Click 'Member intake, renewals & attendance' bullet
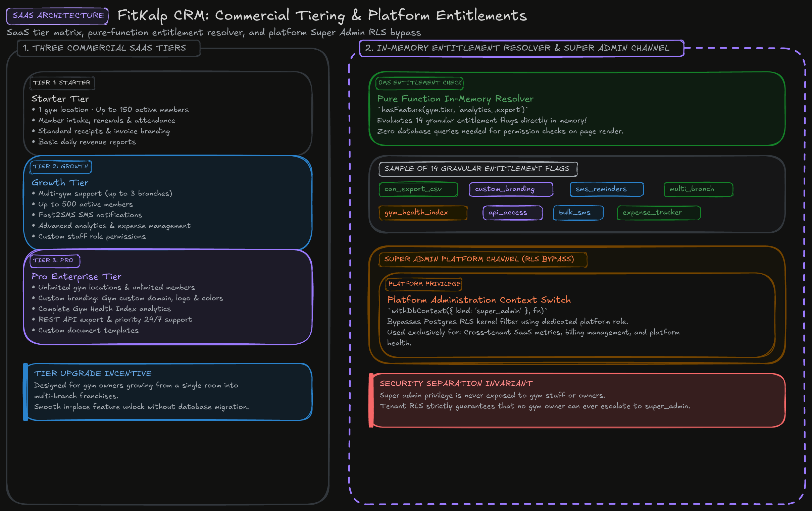The height and width of the screenshot is (511, 812). 104,121
